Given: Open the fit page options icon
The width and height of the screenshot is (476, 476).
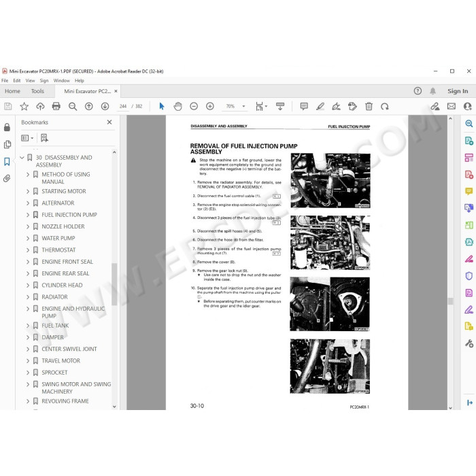Looking at the screenshot, I should [x=261, y=106].
